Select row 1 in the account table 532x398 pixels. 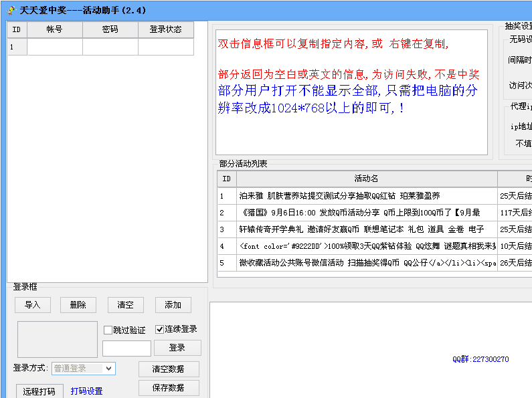100,47
